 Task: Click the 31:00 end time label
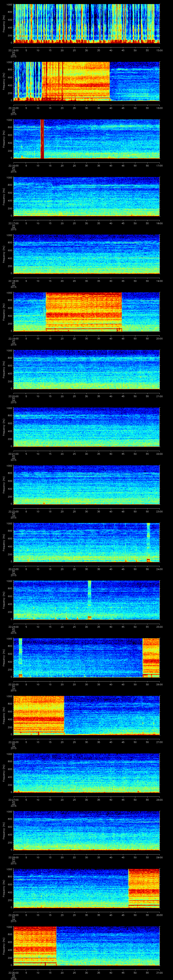click(159, 972)
